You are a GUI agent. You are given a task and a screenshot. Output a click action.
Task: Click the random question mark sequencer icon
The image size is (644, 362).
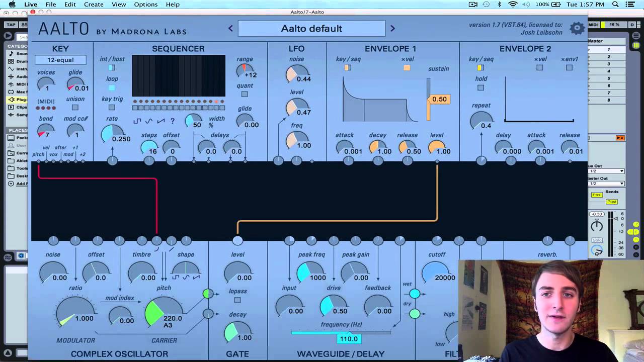coord(173,121)
